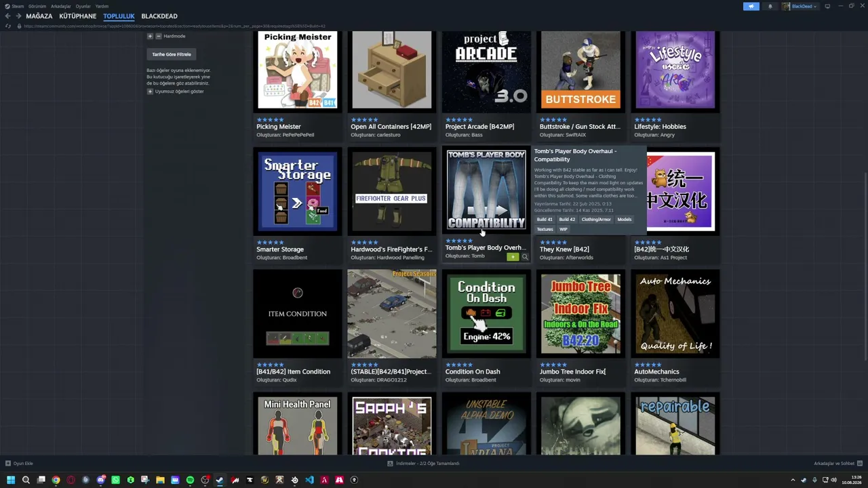Subscribe with the green plus on Tomb's mod

513,257
